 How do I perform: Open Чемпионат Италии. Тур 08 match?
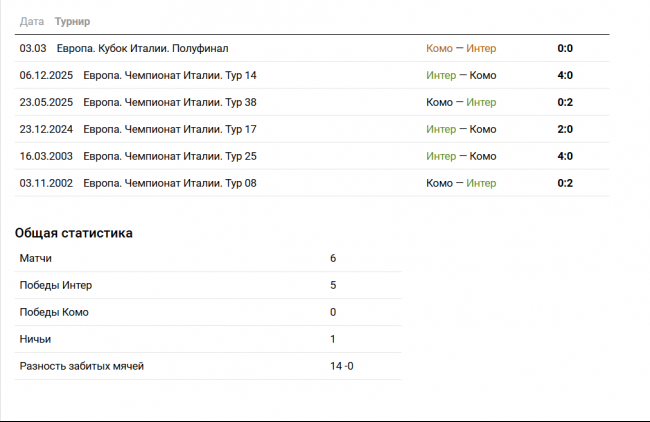pos(170,183)
